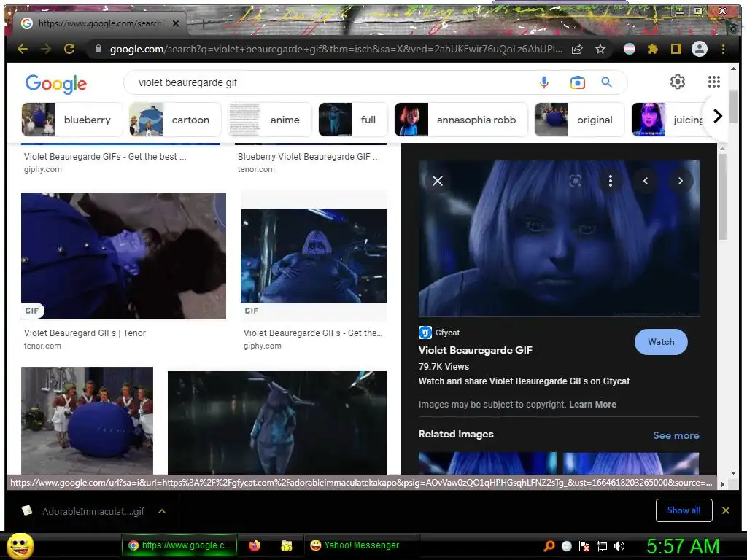The height and width of the screenshot is (560, 747).
Task: Click the tray search magnifier icon
Action: [x=549, y=546]
